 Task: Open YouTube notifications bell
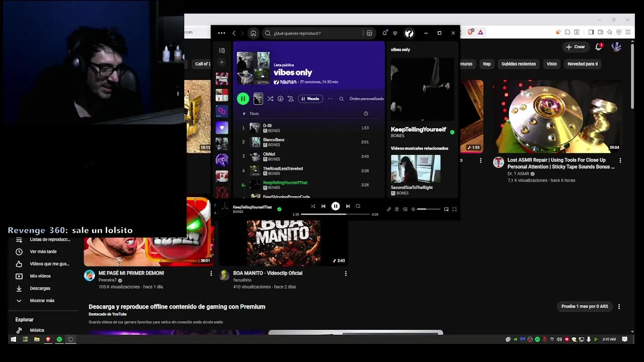[x=599, y=47]
